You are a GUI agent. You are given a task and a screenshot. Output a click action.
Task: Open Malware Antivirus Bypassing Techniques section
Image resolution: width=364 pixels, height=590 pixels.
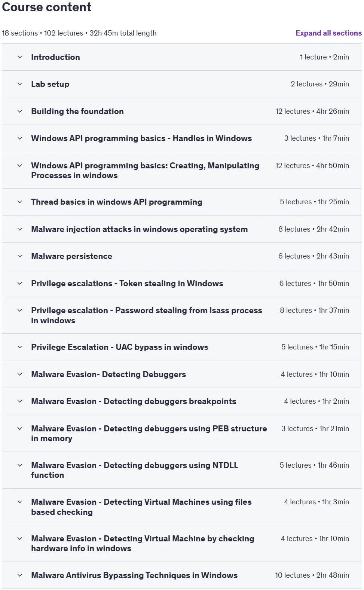click(x=134, y=575)
